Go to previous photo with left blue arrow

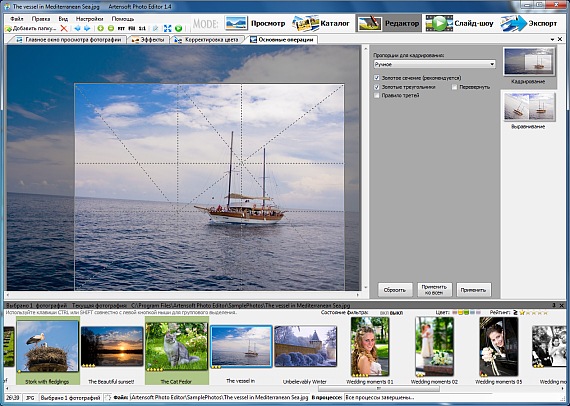pos(77,28)
